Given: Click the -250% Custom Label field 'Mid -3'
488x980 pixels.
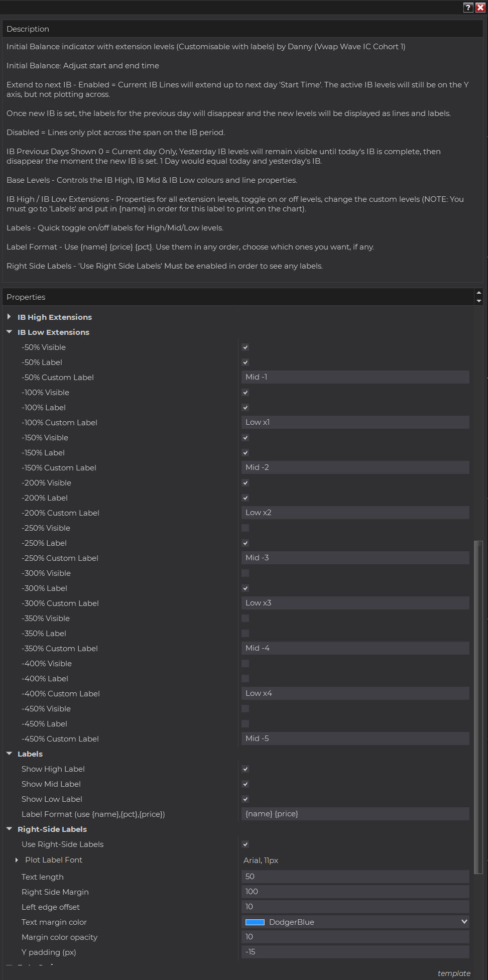Looking at the screenshot, I should coord(355,558).
